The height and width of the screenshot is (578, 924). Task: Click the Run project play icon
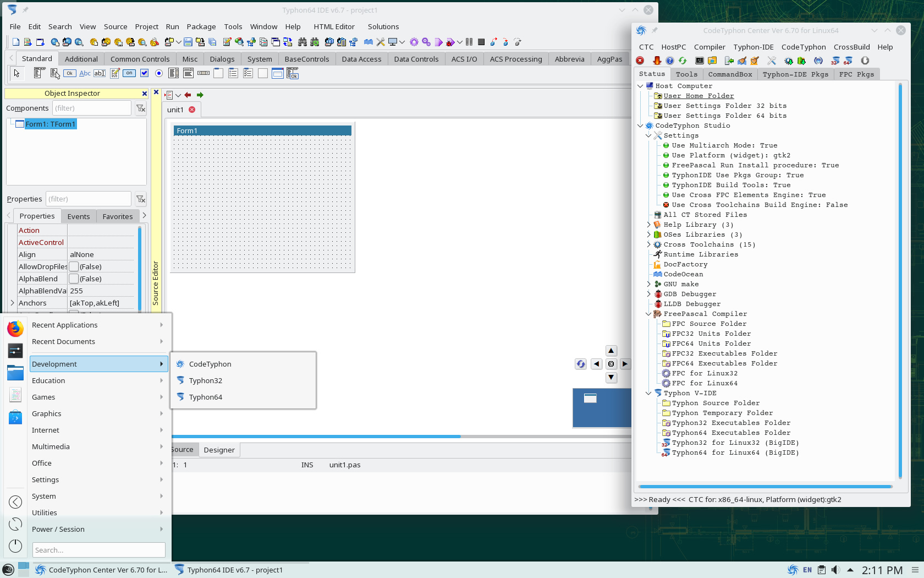point(438,42)
